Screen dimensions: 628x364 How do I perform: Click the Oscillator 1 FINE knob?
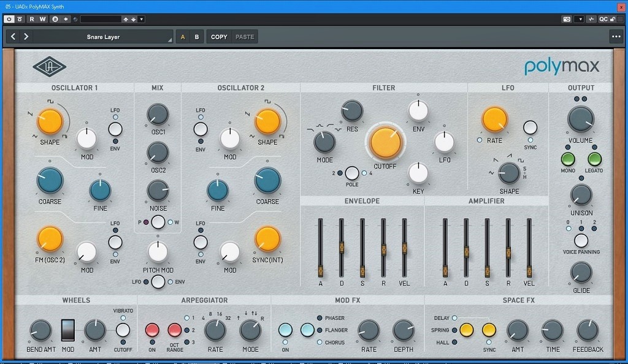[100, 190]
